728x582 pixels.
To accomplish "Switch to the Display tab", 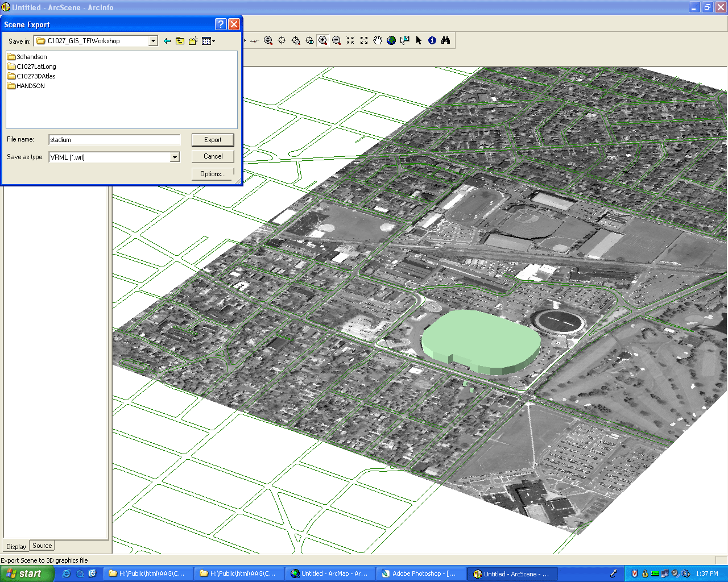I will pyautogui.click(x=16, y=546).
